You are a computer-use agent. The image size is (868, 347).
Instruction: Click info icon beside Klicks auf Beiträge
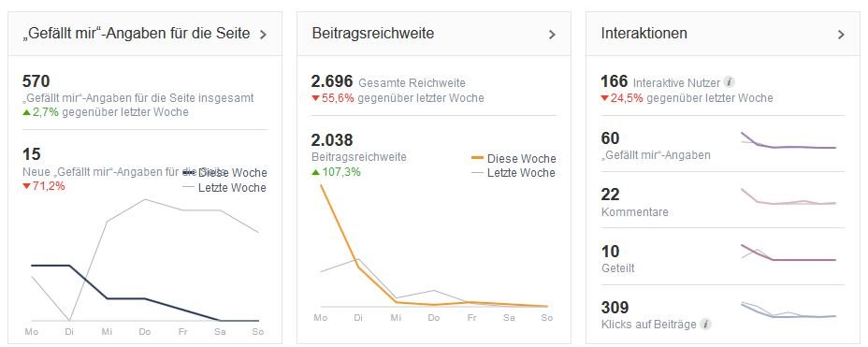pyautogui.click(x=705, y=324)
